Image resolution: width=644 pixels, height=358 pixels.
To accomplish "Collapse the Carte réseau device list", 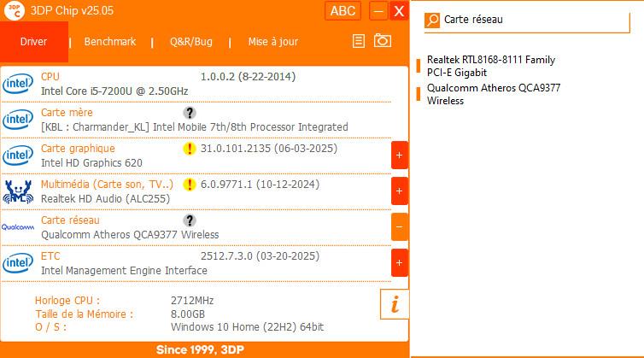I will [399, 227].
